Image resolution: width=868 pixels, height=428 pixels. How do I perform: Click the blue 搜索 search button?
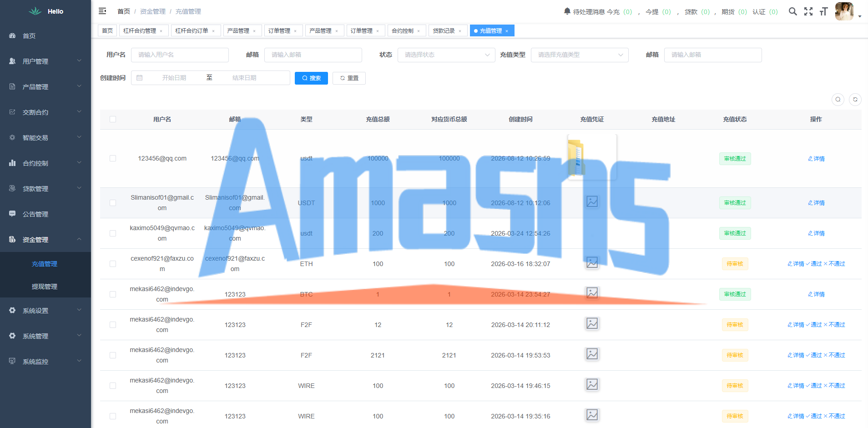pyautogui.click(x=311, y=78)
